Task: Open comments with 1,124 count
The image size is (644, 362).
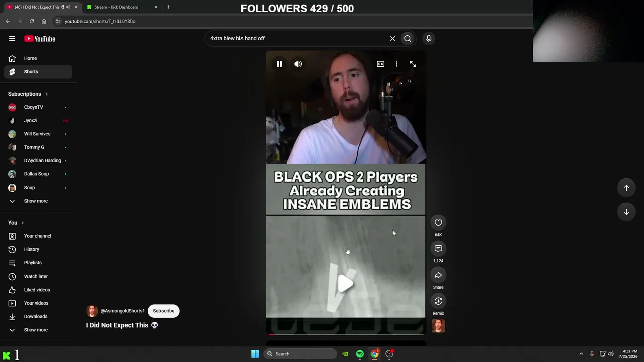Action: point(438,249)
